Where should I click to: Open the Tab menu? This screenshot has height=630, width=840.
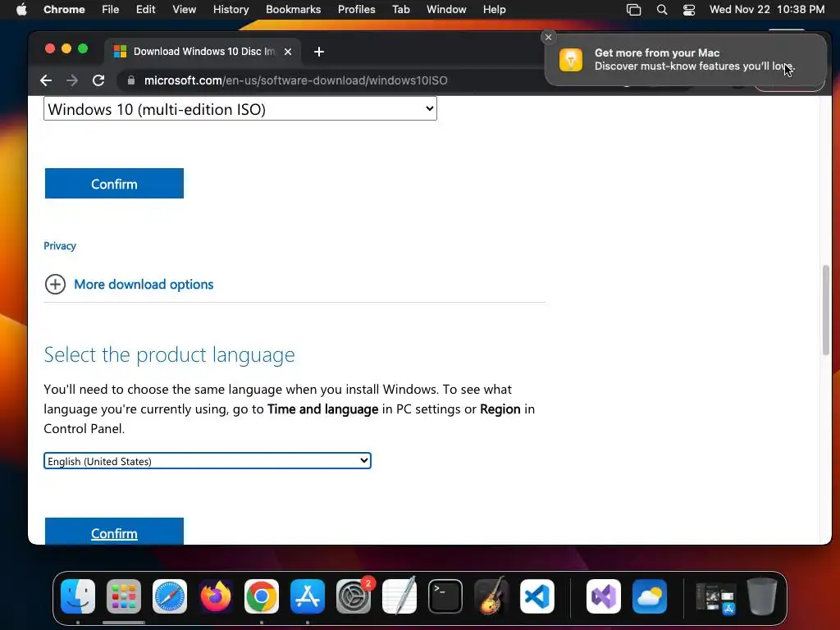coord(400,10)
